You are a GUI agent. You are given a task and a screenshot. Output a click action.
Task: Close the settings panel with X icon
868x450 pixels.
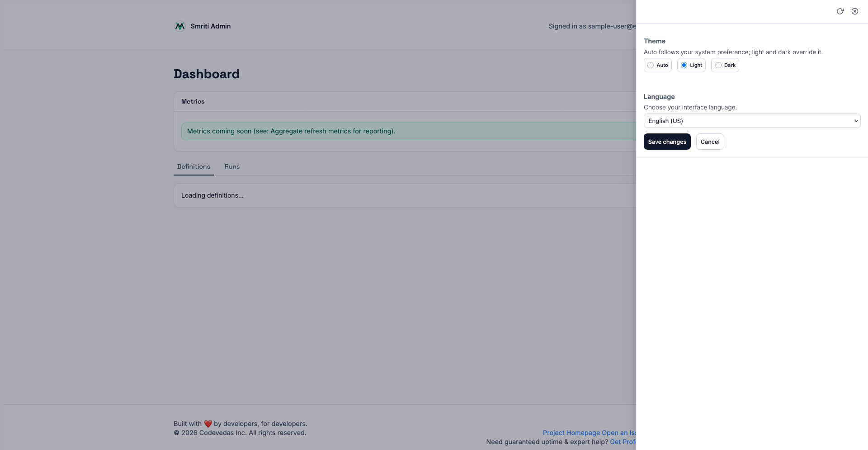click(x=855, y=11)
